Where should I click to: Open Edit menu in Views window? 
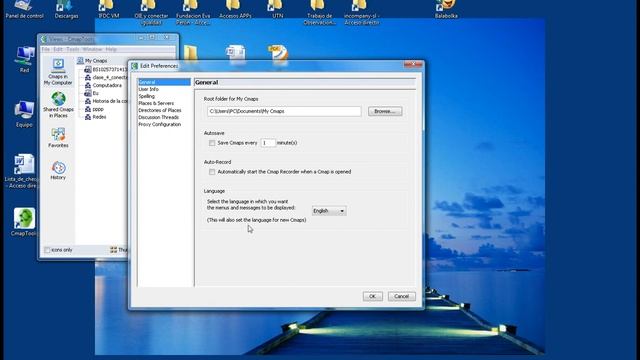click(x=58, y=49)
